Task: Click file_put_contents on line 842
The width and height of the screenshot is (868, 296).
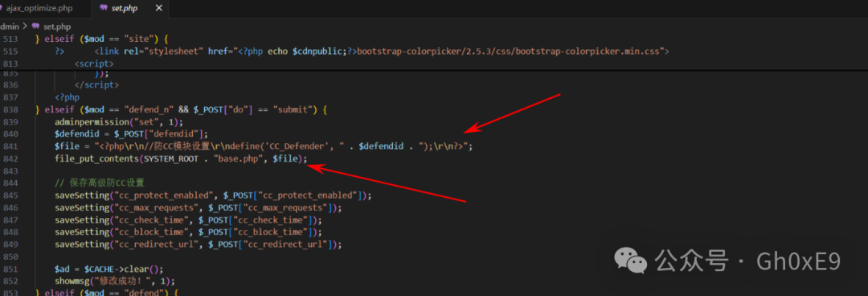Action: pyautogui.click(x=96, y=158)
